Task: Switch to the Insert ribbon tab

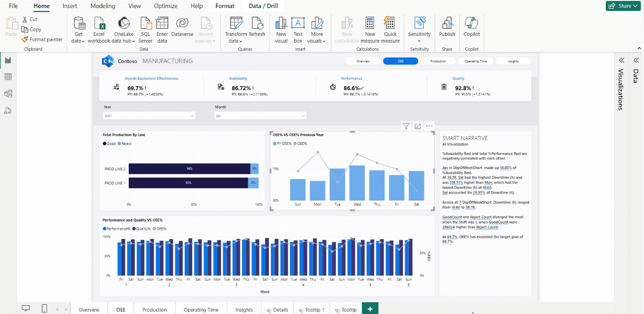Action: (x=70, y=6)
